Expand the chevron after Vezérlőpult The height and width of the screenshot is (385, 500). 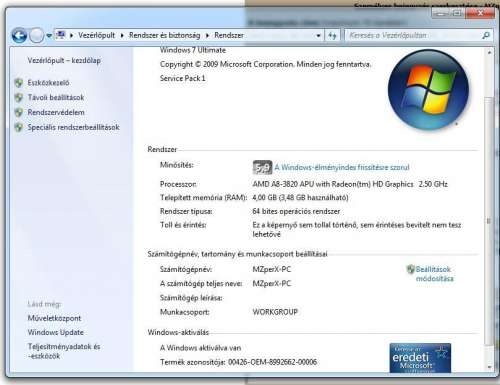tap(122, 35)
